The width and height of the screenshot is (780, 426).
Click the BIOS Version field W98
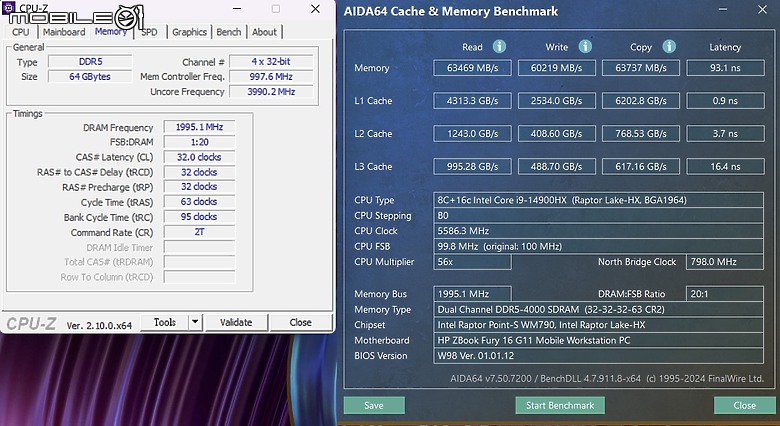click(598, 355)
